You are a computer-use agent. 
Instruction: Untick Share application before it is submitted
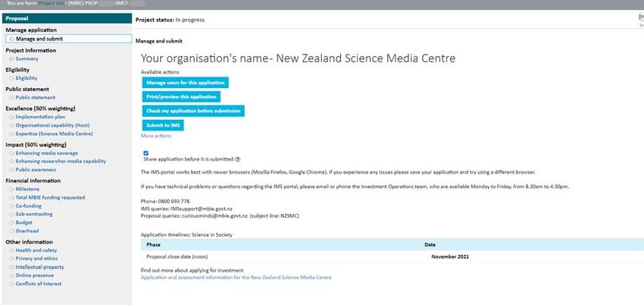tap(145, 153)
